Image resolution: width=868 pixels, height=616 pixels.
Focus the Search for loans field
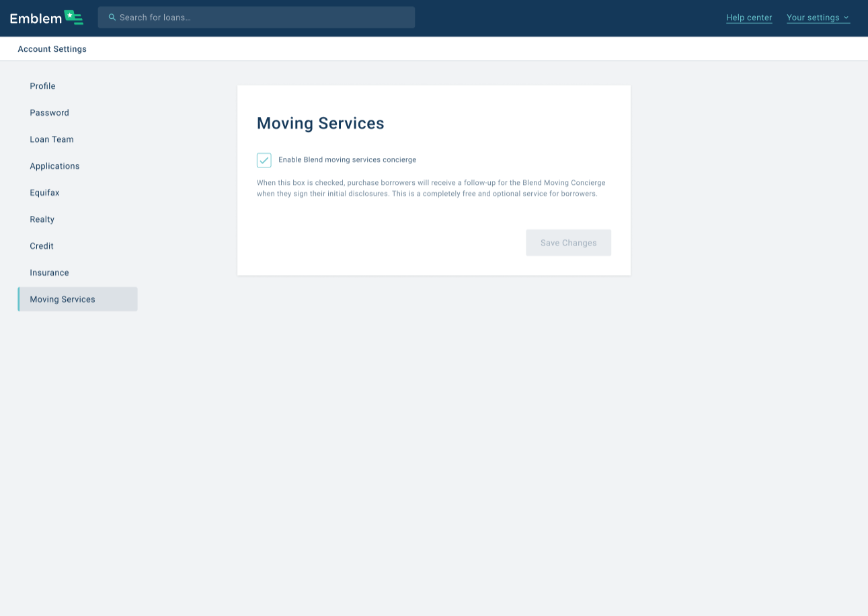pos(256,17)
